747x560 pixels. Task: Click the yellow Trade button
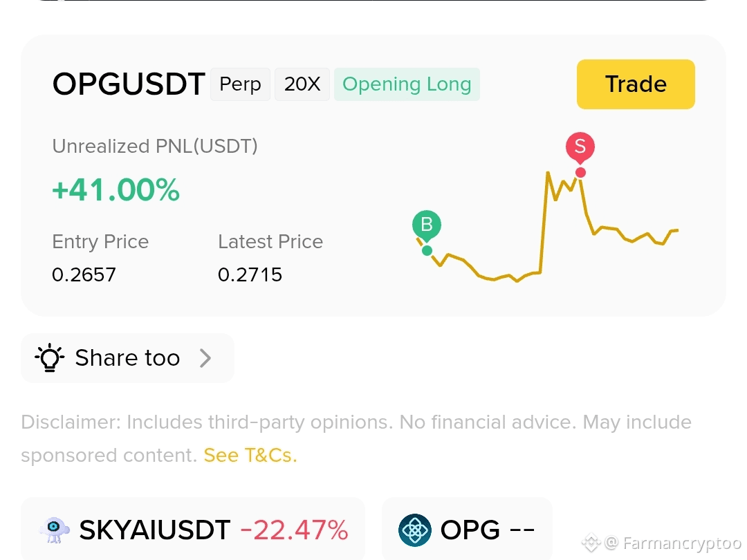point(636,84)
